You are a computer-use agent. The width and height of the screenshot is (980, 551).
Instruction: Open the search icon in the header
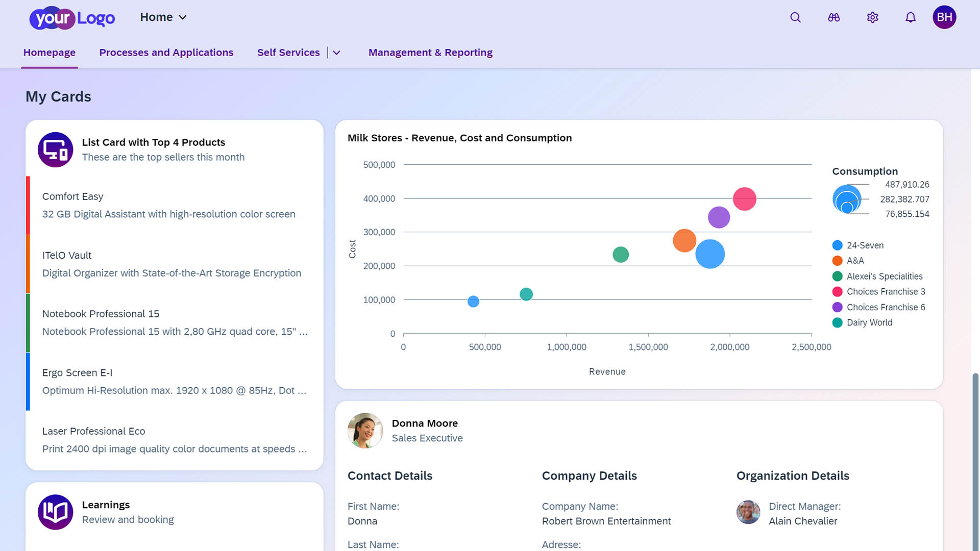click(795, 17)
